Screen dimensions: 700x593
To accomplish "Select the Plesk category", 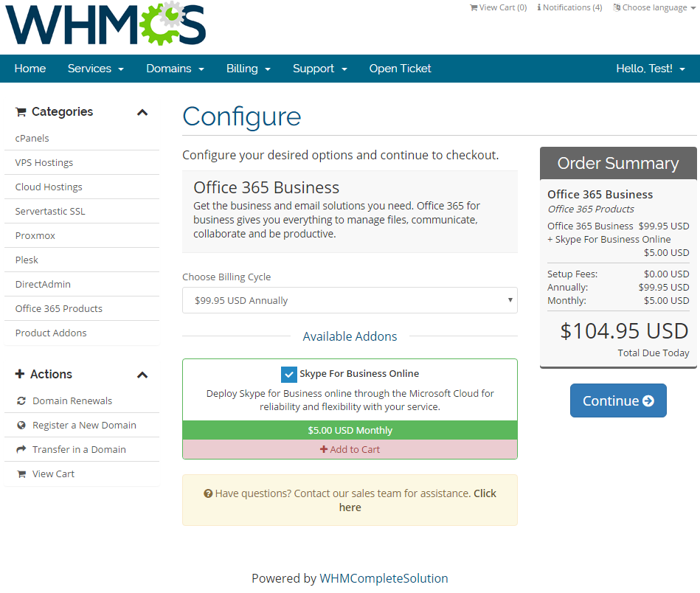I will pyautogui.click(x=82, y=260).
